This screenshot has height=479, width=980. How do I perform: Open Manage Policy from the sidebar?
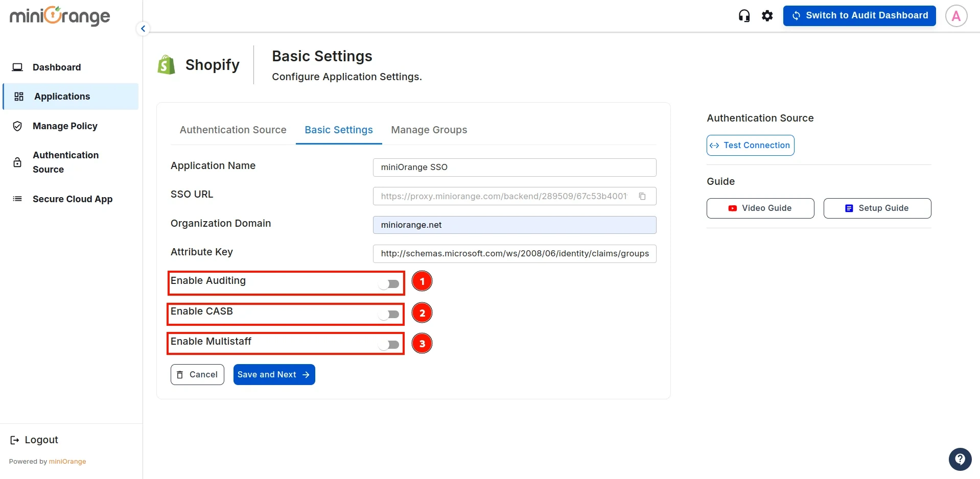(x=17, y=126)
